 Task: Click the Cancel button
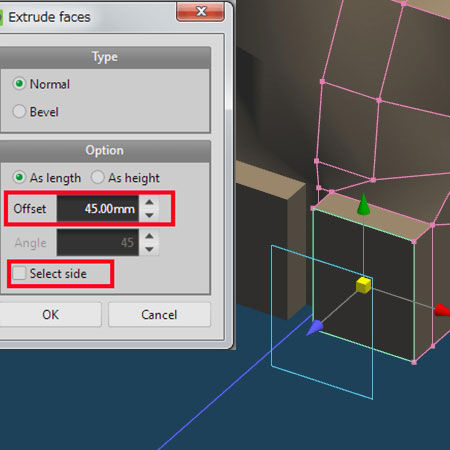click(159, 314)
